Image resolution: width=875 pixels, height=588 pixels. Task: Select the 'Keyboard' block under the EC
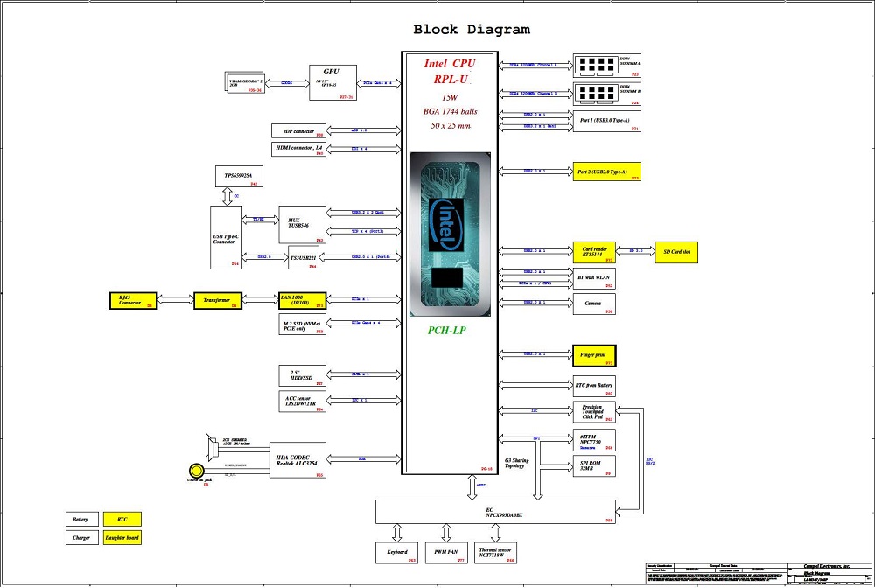coord(396,553)
